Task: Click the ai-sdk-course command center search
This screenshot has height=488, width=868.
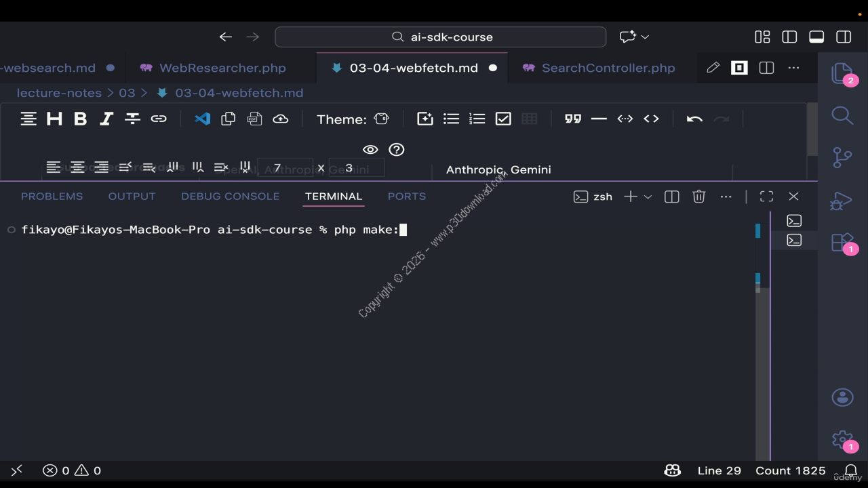Action: (441, 37)
